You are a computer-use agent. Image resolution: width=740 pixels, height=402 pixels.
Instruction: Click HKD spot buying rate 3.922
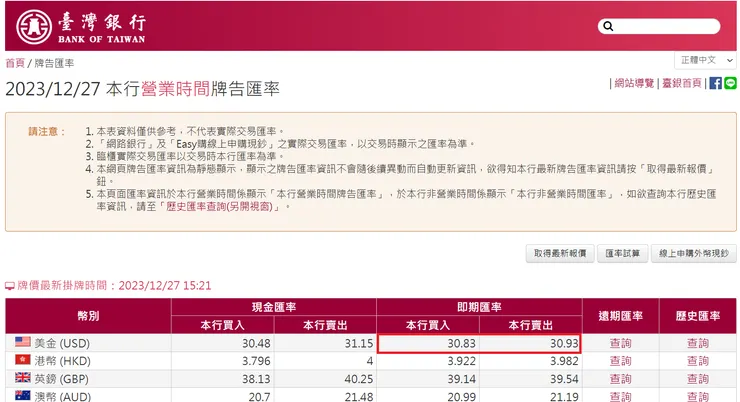tap(462, 361)
